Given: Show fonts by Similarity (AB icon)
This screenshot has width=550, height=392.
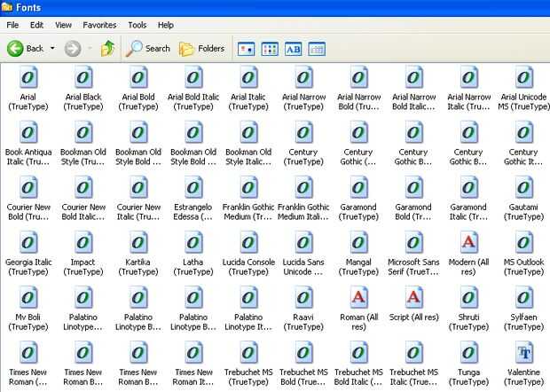Looking at the screenshot, I should pos(294,49).
